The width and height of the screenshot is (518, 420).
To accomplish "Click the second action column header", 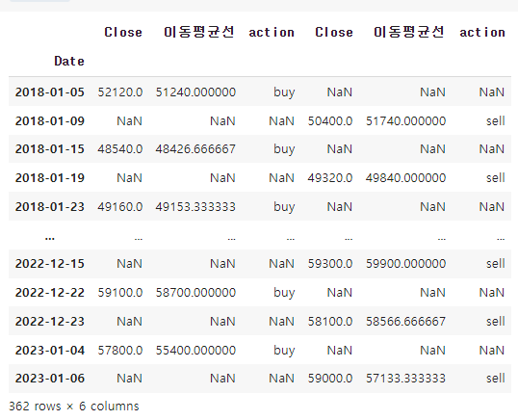I will [482, 33].
